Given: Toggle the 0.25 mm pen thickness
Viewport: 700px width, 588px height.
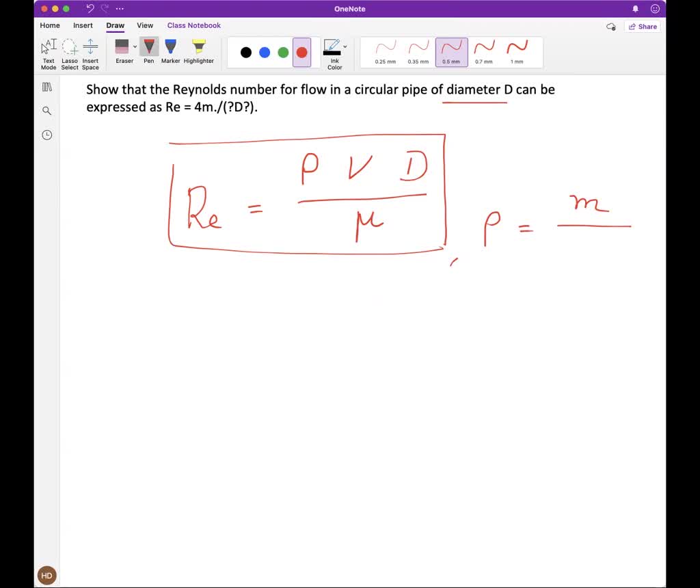Looking at the screenshot, I should 385,52.
